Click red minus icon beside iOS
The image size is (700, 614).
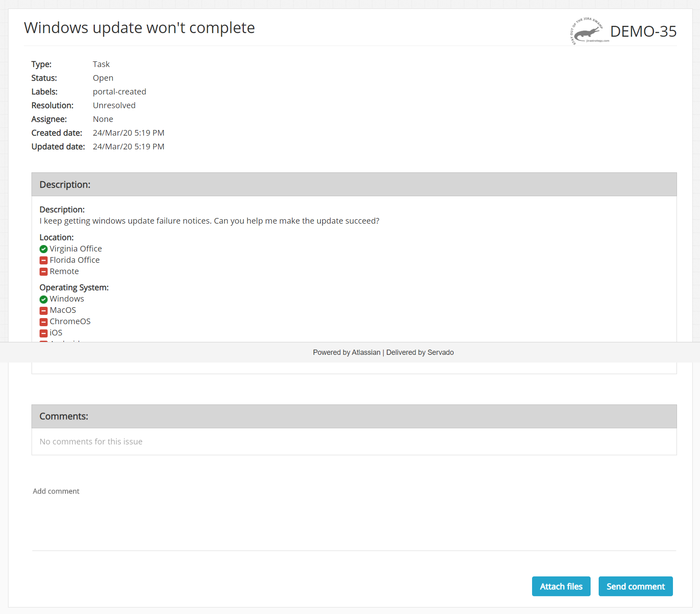44,333
